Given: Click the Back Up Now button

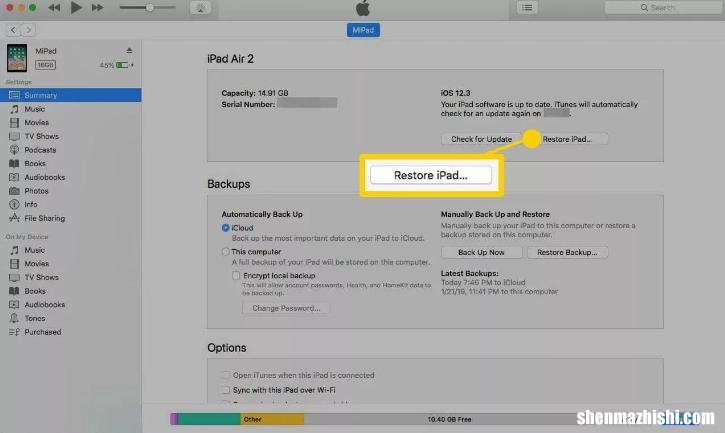Looking at the screenshot, I should tap(481, 252).
